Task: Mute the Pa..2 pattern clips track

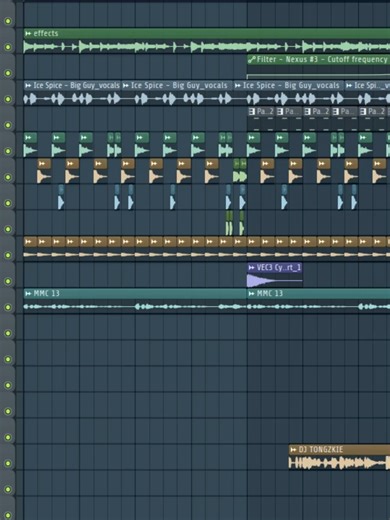Action: pyautogui.click(x=8, y=125)
